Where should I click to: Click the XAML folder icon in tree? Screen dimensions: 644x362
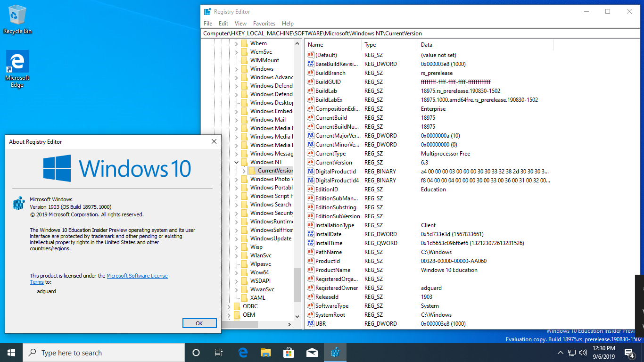click(x=244, y=297)
